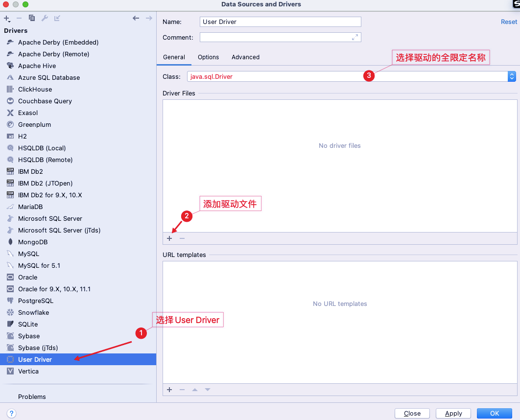Switch to the Options tab

point(208,57)
